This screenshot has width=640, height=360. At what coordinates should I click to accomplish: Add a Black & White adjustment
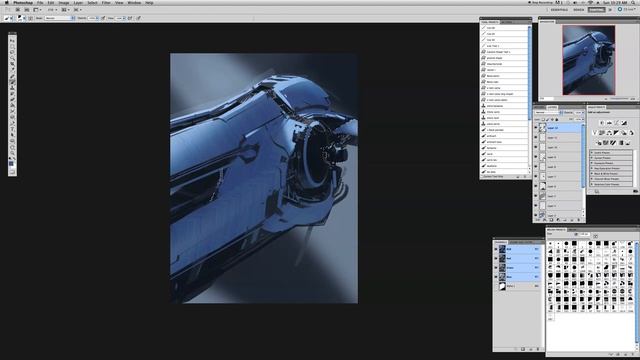[x=616, y=133]
